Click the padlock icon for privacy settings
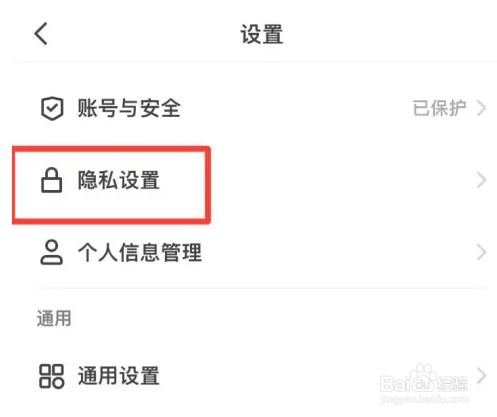Screen dimensions: 497x417 [51, 180]
